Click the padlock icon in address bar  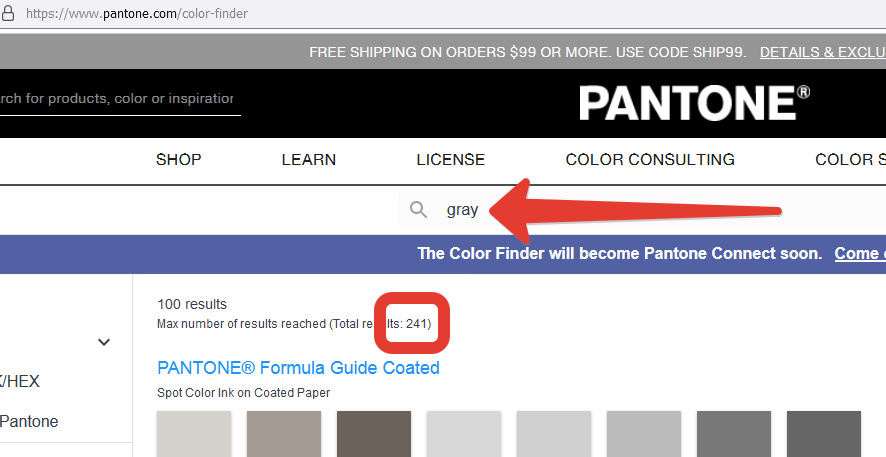coord(7,13)
